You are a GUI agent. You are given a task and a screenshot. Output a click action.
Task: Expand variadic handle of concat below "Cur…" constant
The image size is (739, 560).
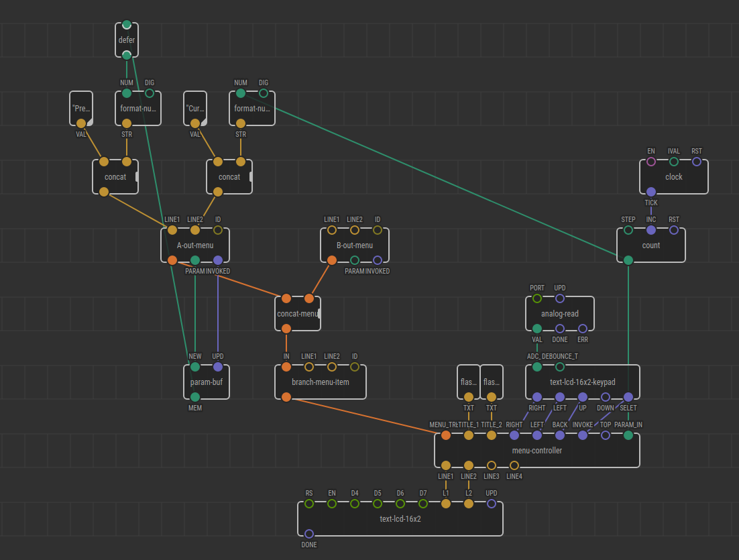(x=251, y=177)
